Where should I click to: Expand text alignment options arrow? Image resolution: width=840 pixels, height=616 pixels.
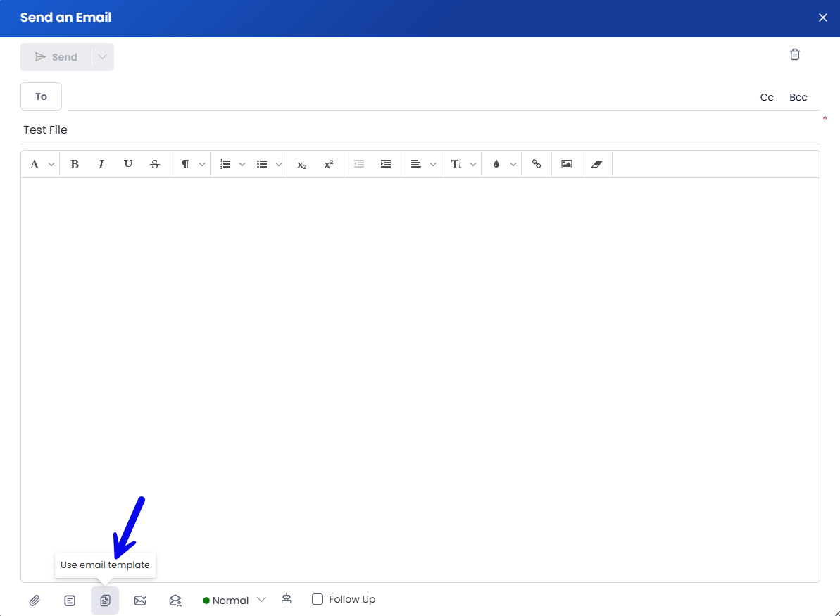[x=433, y=165]
